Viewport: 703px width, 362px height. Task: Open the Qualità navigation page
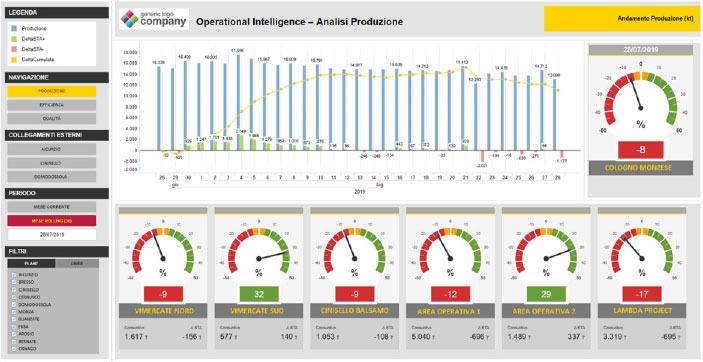coord(52,118)
